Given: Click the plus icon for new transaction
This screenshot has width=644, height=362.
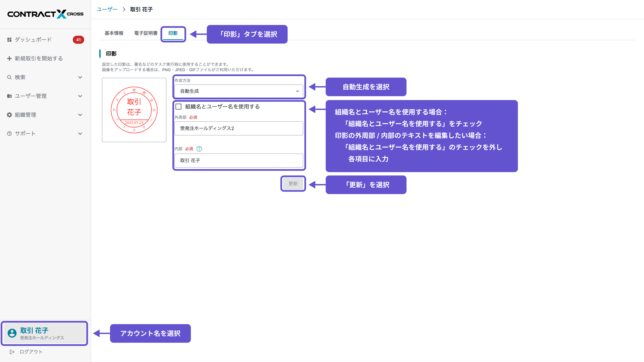Looking at the screenshot, I should pyautogui.click(x=9, y=58).
